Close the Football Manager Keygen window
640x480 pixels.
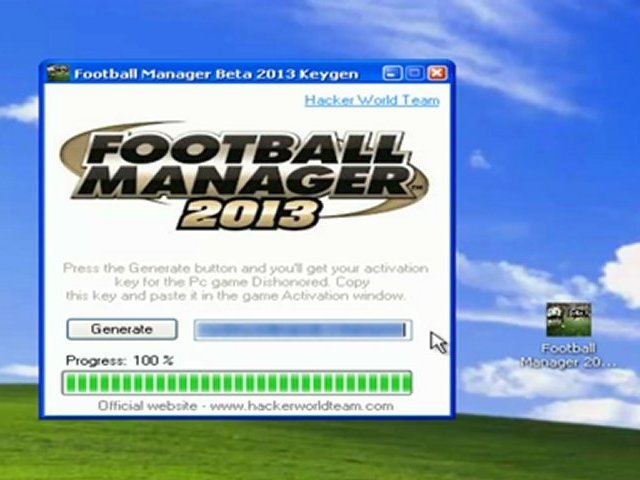tap(437, 74)
